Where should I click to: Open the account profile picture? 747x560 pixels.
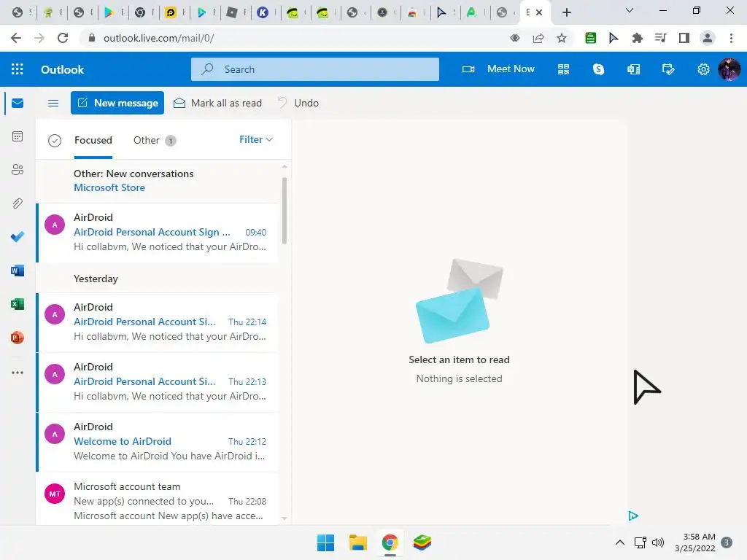pyautogui.click(x=729, y=69)
